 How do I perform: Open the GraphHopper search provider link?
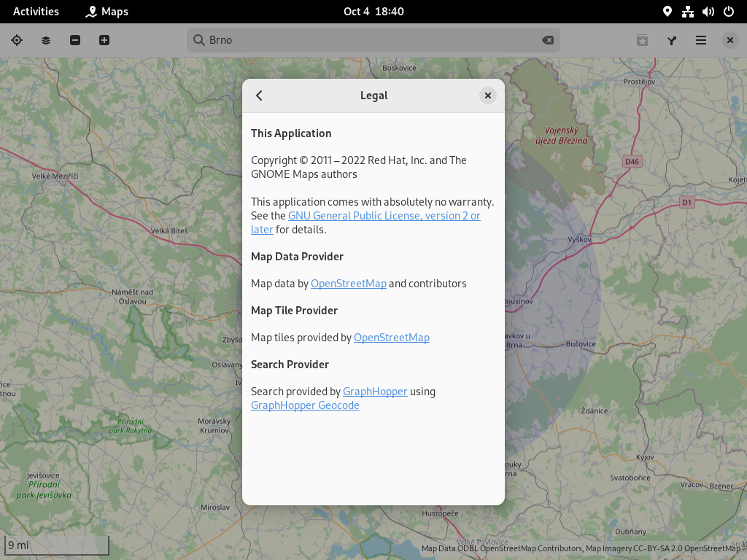pos(375,392)
